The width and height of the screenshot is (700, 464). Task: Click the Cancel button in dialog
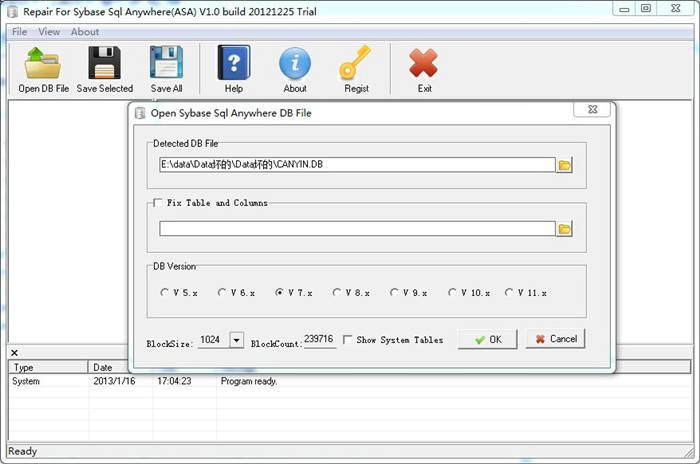(x=555, y=339)
